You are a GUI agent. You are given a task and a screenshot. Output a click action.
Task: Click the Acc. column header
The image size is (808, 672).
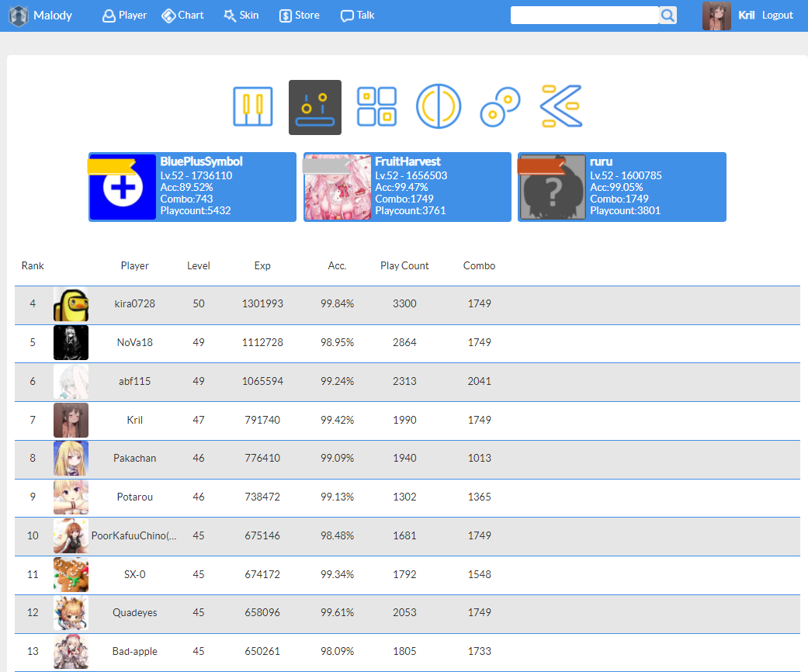(x=337, y=265)
